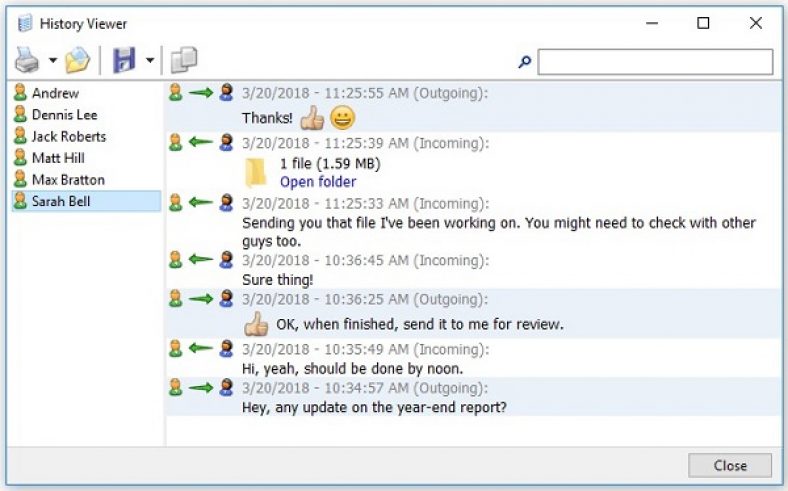The image size is (788, 491).
Task: Click the "Sure thing!" message text
Action: (x=277, y=280)
